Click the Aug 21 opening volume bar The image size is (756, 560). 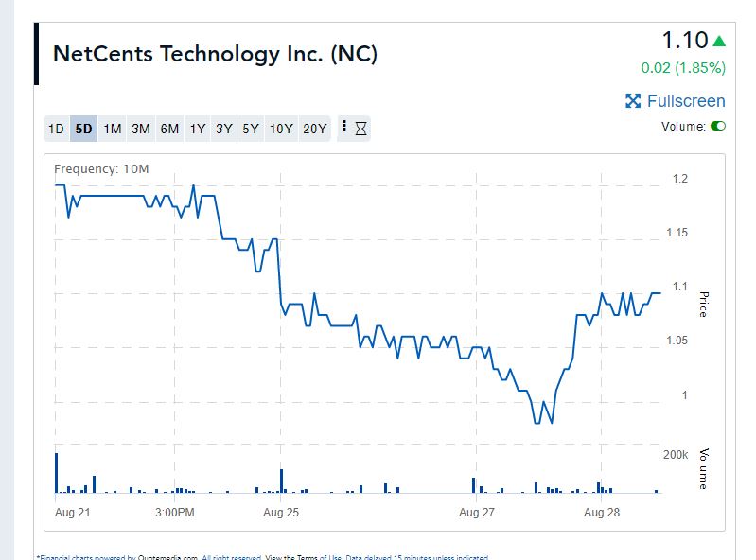57,473
